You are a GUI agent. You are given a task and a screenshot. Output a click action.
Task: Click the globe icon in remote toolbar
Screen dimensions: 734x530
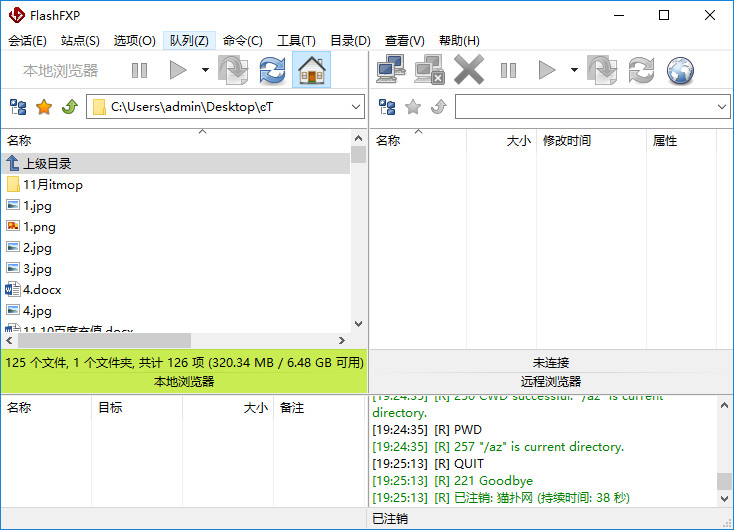680,70
